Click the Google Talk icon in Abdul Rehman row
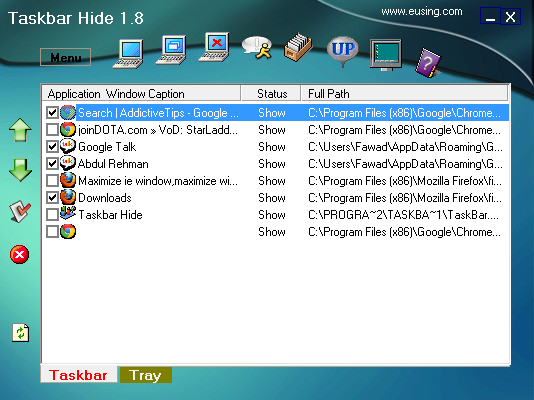This screenshot has width=534, height=400. [x=68, y=163]
